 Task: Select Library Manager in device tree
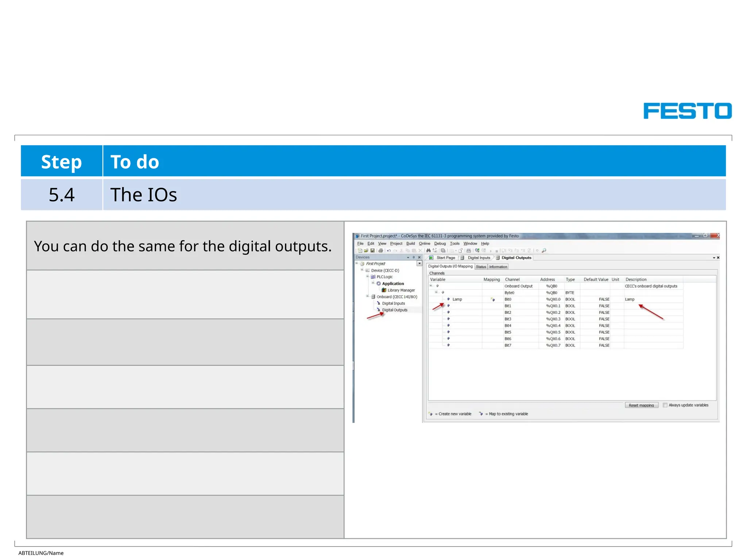pyautogui.click(x=401, y=290)
